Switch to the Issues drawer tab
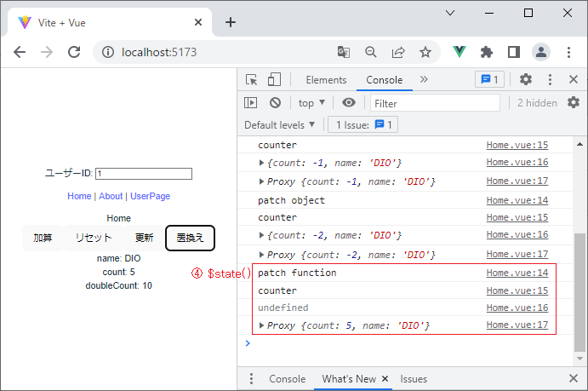588x391 pixels. coord(414,379)
